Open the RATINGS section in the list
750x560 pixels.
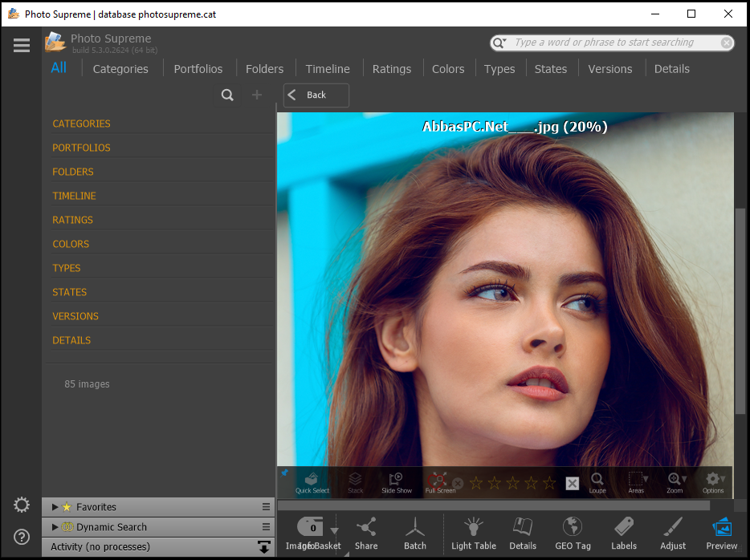tap(73, 220)
